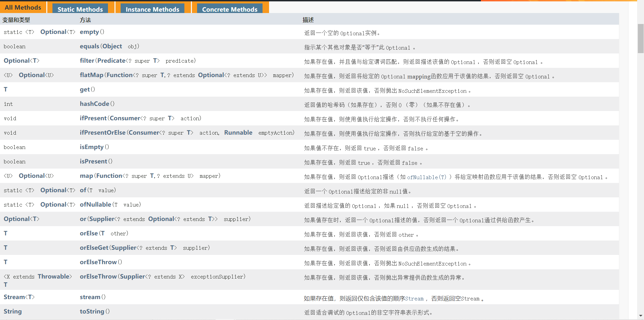The image size is (644, 320).
Task: Open the of(T value) method link
Action: [x=83, y=190]
